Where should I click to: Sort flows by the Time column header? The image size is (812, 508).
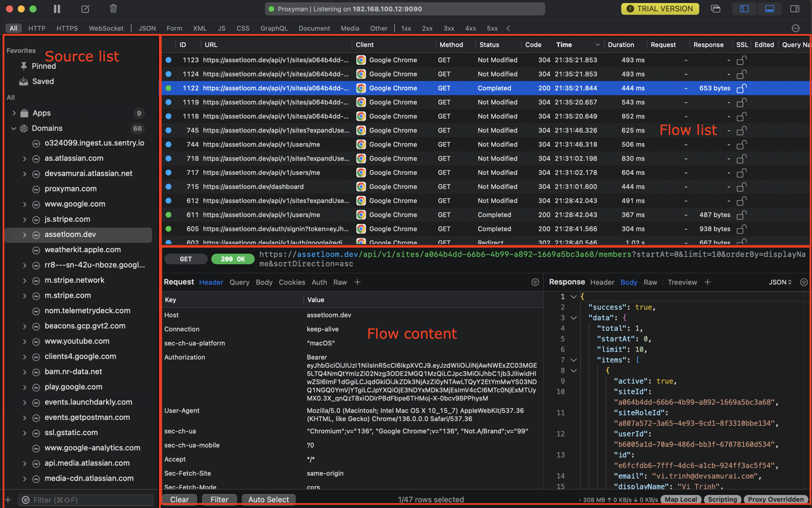point(564,45)
